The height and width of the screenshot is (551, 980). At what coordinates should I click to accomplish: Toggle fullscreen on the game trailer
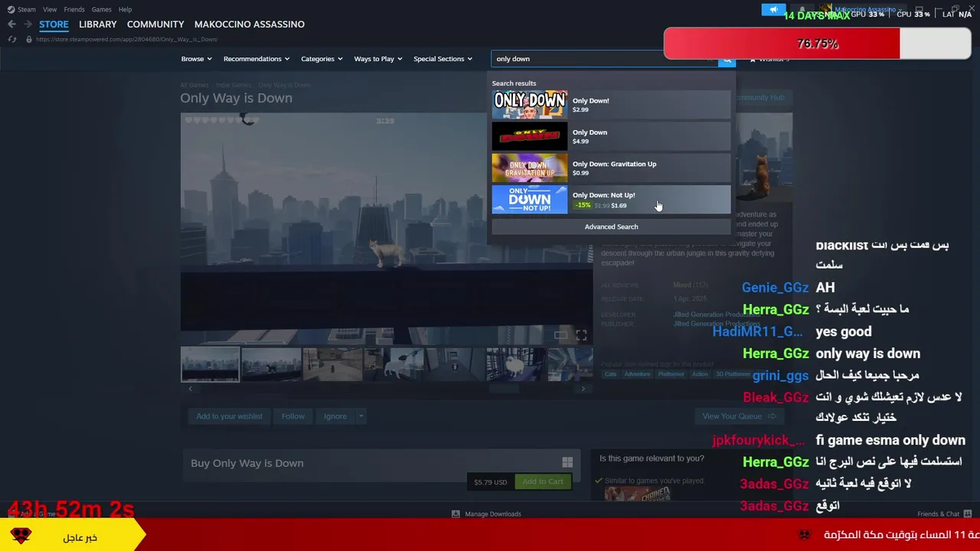tap(581, 335)
